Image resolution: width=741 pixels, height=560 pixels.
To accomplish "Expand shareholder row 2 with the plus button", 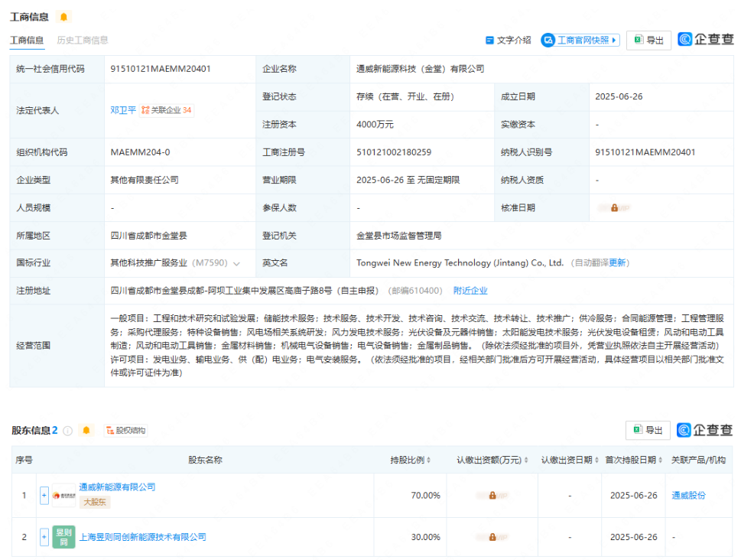I will point(44,537).
